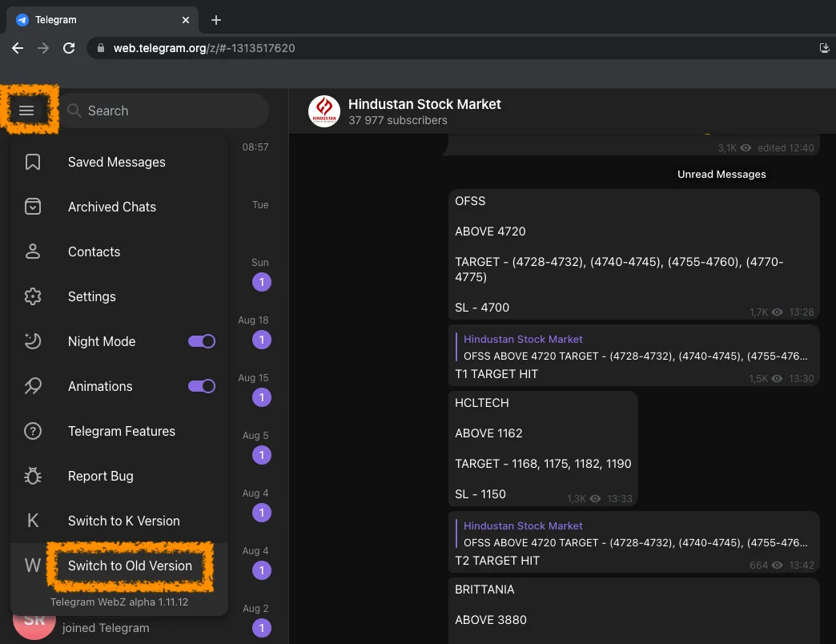Reload the Telegram web page
This screenshot has width=836, height=644.
point(69,48)
